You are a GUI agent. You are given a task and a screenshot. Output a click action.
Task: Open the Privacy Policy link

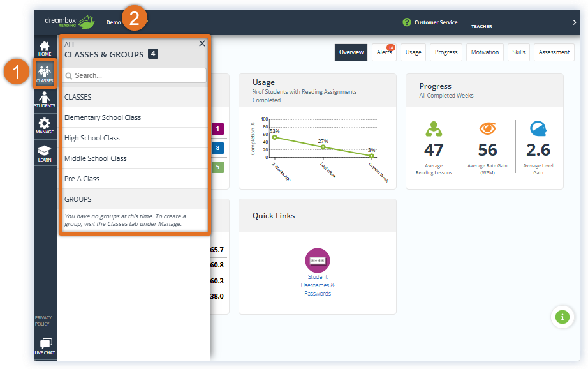point(43,320)
